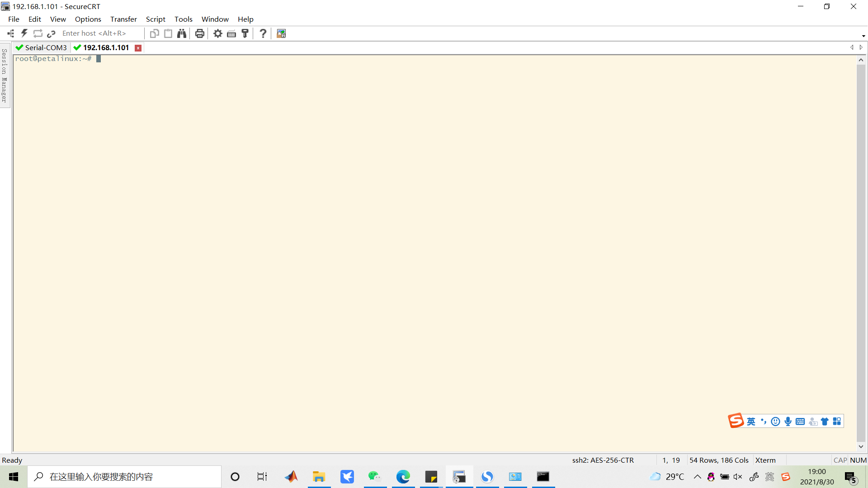Click the Keymap Editor keyboard icon
The height and width of the screenshot is (488, 868).
231,33
